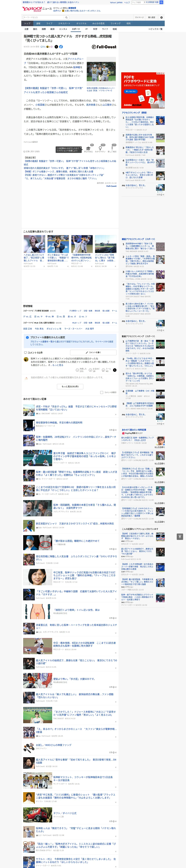Tick the コメント非表示 checkbox
This screenshot has height=868, width=186.
coord(102,392)
